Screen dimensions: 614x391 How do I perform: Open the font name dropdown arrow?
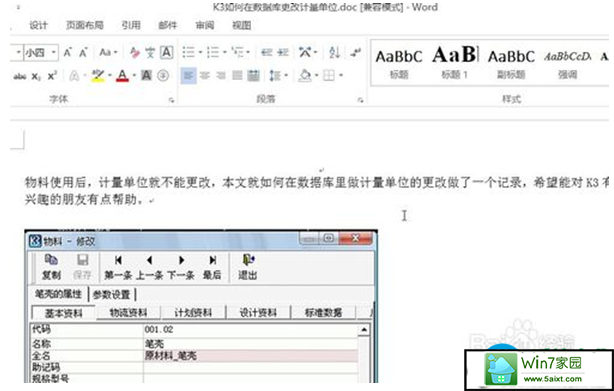[x=18, y=52]
